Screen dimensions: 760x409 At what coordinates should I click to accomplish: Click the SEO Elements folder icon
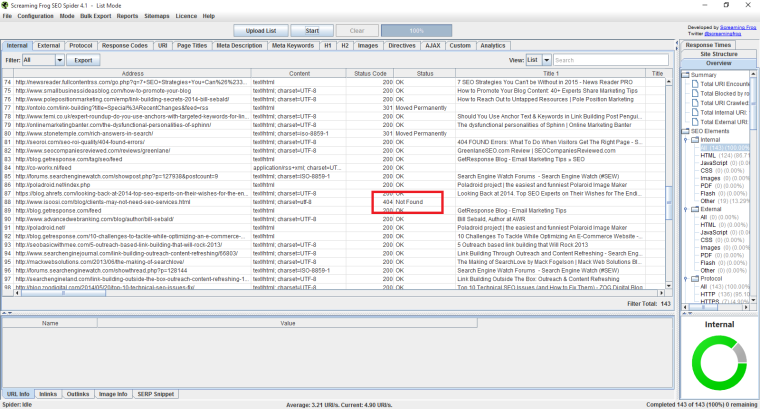[x=686, y=131]
